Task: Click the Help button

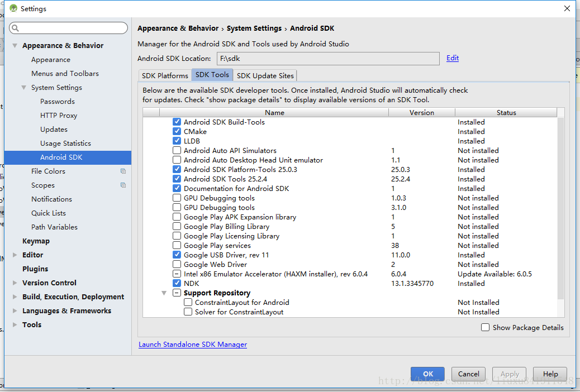Action: point(550,374)
